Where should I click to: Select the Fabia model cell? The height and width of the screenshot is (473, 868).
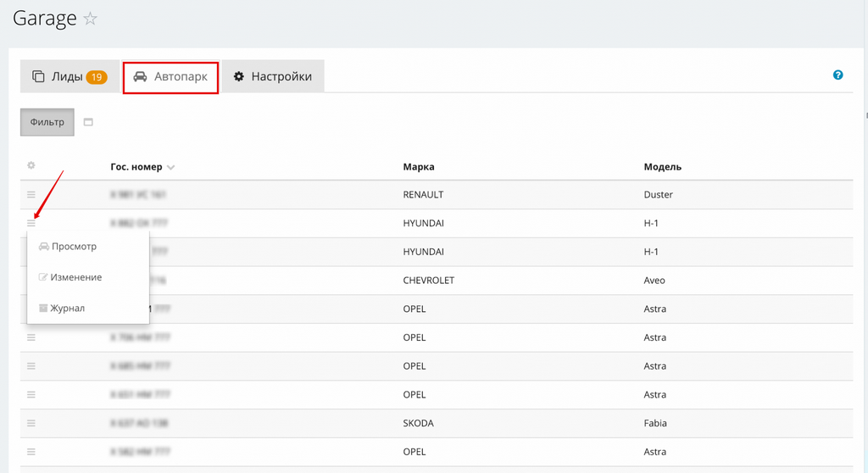pos(655,423)
